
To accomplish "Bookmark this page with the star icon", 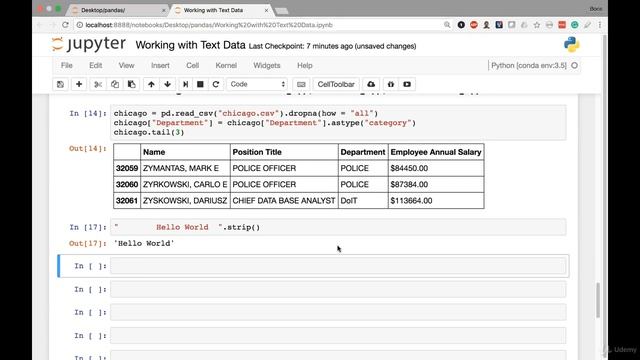I will [x=537, y=25].
